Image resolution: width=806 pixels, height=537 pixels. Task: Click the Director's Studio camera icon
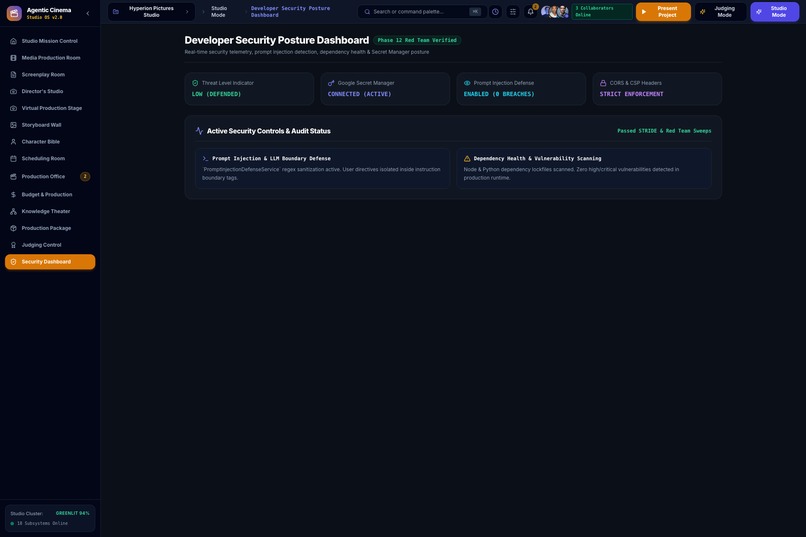(x=13, y=91)
